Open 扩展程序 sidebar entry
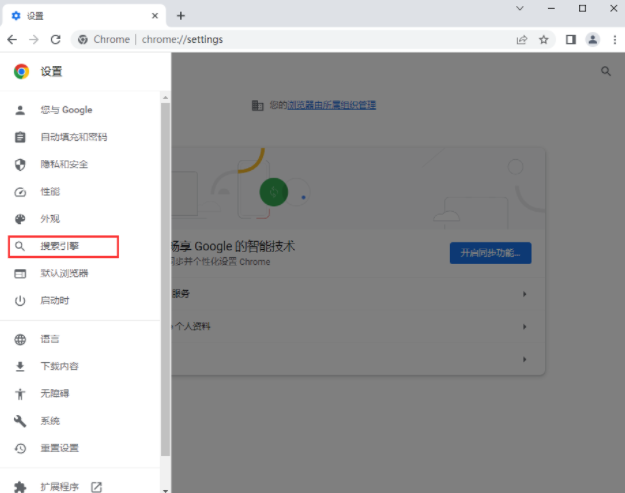Viewport: 625px width, 493px height. 80,487
